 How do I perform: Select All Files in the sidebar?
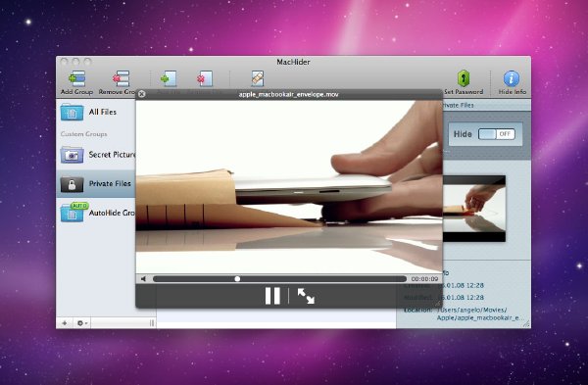(96, 112)
